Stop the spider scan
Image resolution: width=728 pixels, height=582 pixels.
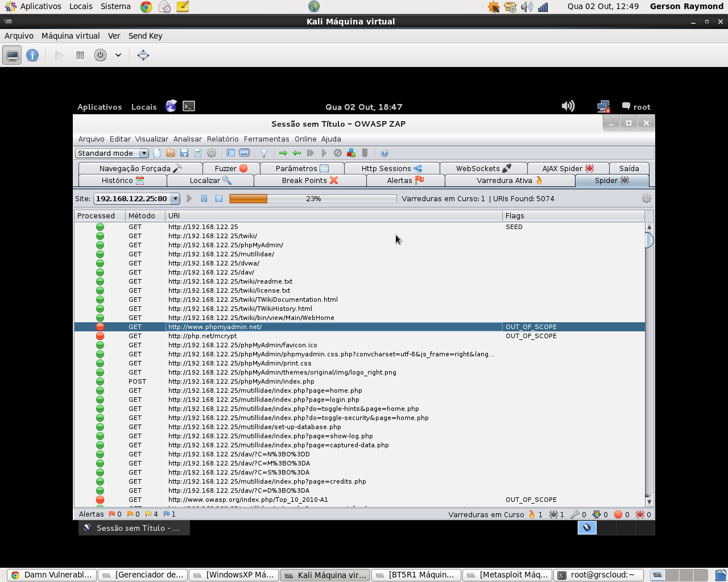point(219,198)
